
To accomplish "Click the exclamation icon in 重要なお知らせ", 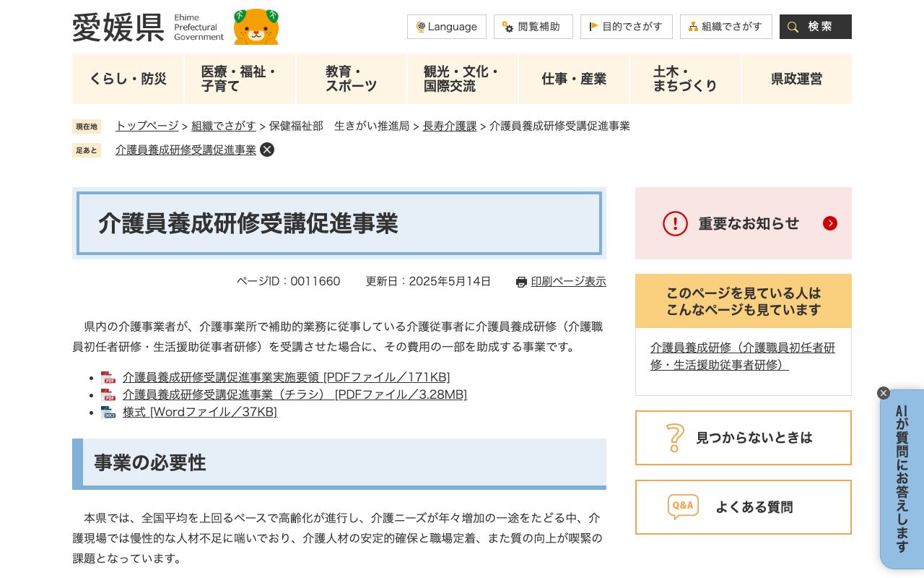I will 675,223.
